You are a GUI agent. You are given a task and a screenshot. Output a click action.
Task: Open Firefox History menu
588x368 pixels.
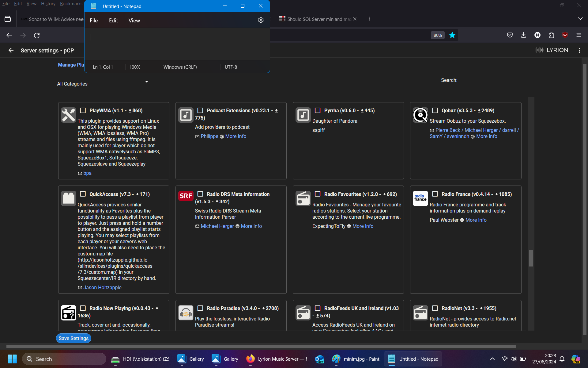[x=48, y=4]
